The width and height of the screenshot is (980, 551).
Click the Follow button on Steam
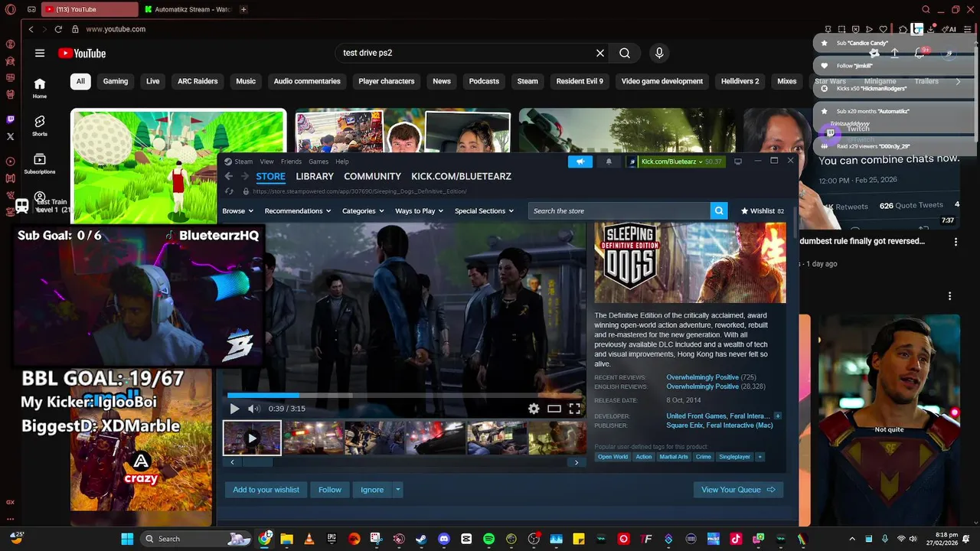[330, 490]
